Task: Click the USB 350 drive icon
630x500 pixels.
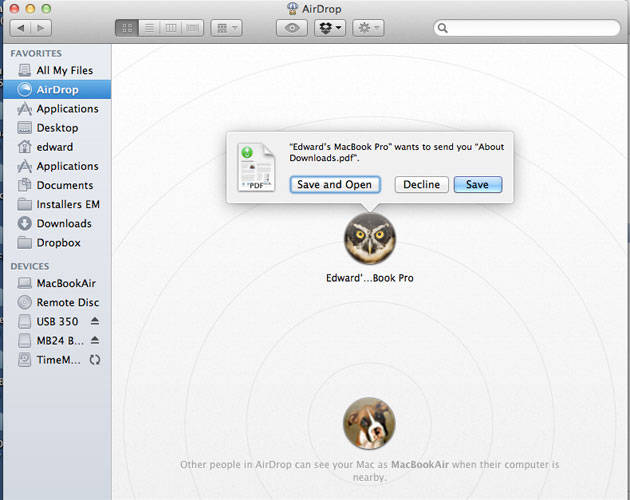Action: coord(25,322)
